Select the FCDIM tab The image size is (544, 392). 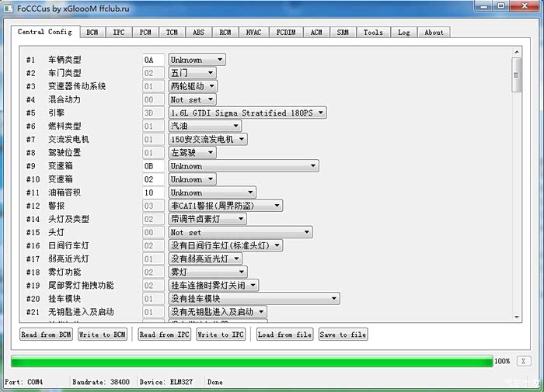click(286, 33)
